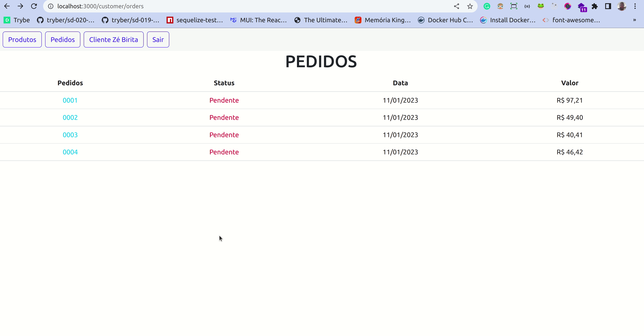
Task: Open the Grammarly extension
Action: click(x=487, y=6)
